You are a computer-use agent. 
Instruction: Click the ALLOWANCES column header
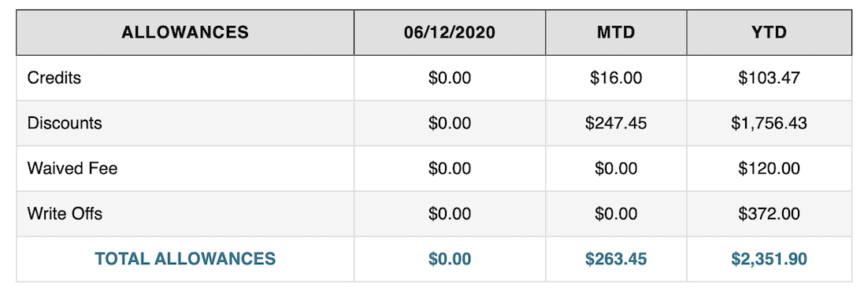[x=185, y=33]
